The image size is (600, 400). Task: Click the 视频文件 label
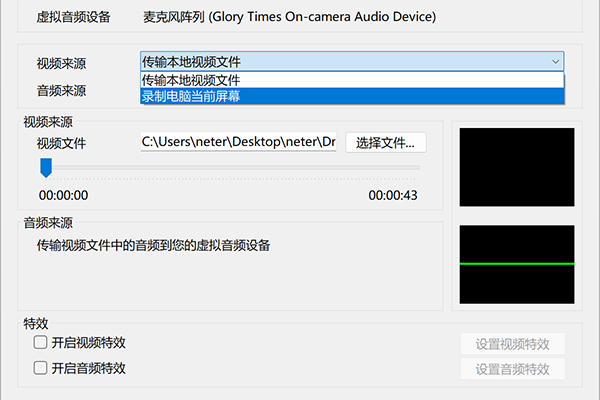[x=61, y=144]
